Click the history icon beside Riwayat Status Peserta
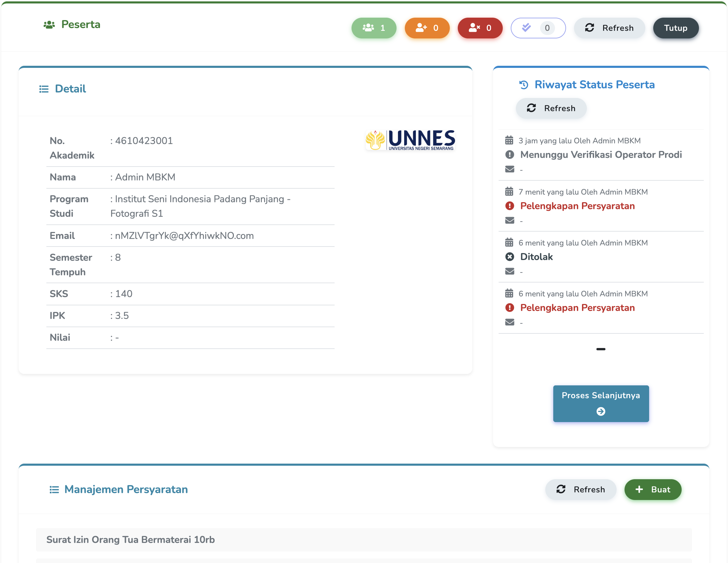Image resolution: width=728 pixels, height=563 pixels. 524,85
